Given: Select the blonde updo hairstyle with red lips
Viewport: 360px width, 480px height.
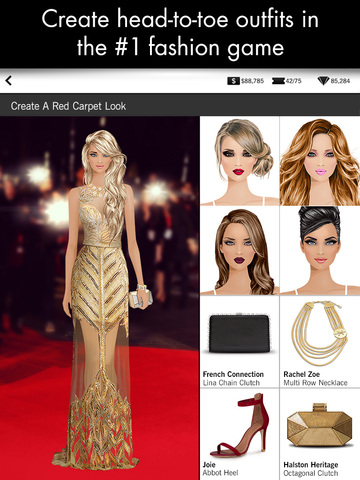Looking at the screenshot, I should [x=240, y=161].
